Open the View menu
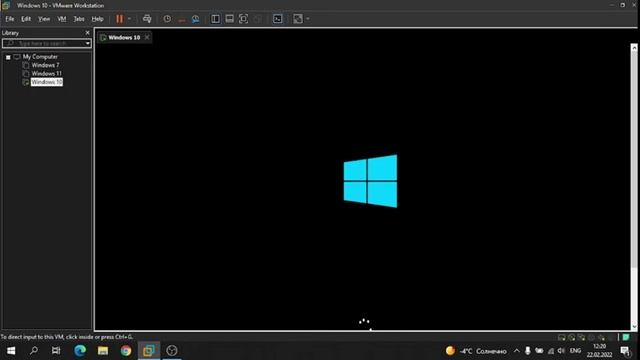Image resolution: width=640 pixels, height=360 pixels. point(44,19)
